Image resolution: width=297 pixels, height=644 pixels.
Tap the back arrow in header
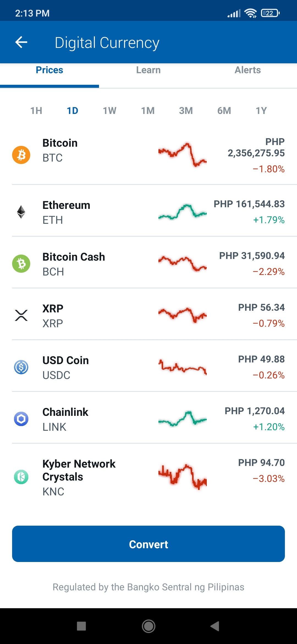(21, 42)
